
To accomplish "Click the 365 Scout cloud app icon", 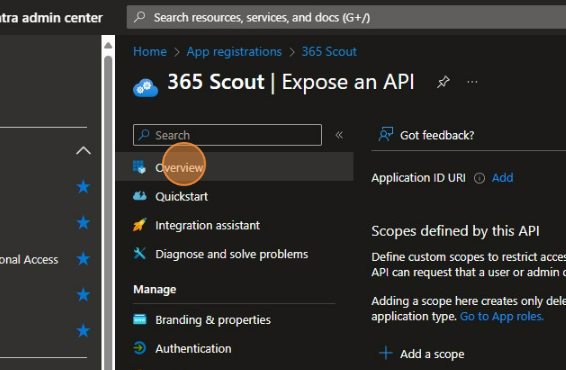I will pyautogui.click(x=145, y=88).
